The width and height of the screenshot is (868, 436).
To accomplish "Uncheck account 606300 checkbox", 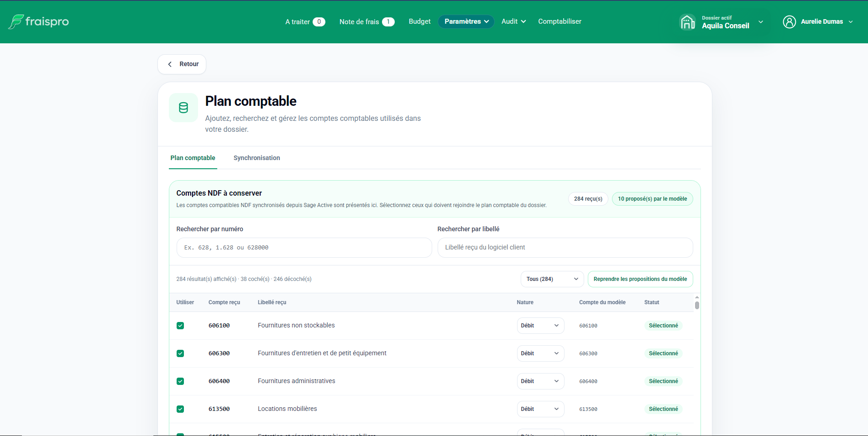I will coord(180,353).
